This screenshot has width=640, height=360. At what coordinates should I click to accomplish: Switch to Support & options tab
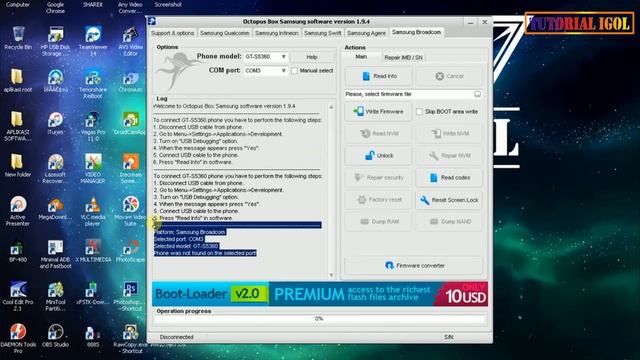tap(173, 33)
